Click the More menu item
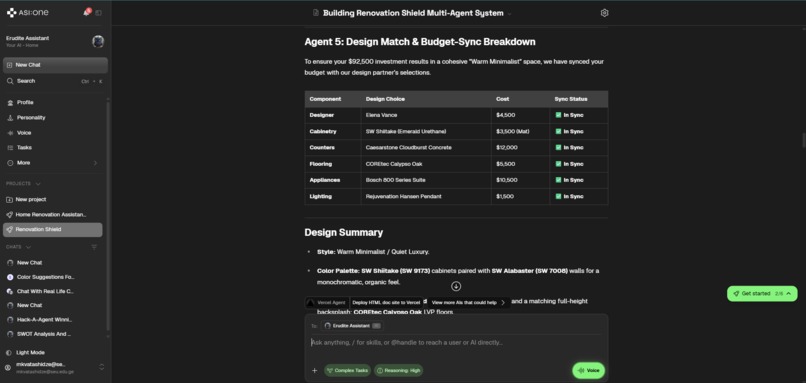 tap(54, 163)
